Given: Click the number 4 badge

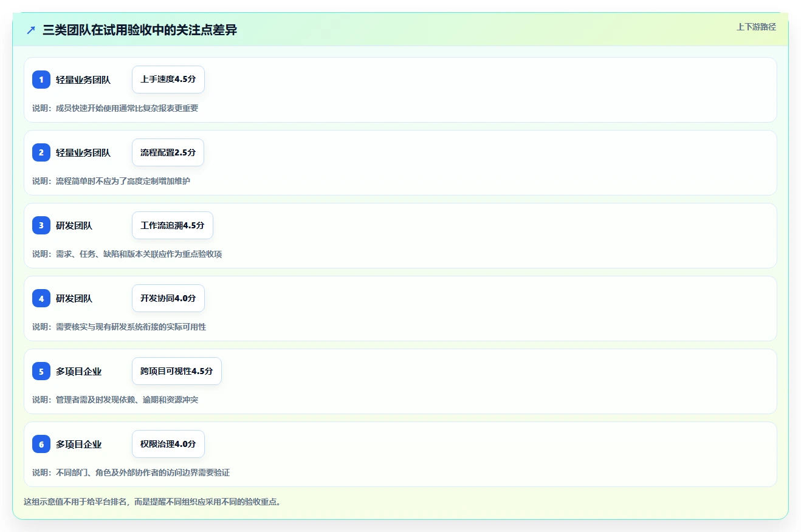Looking at the screenshot, I should 41,298.
